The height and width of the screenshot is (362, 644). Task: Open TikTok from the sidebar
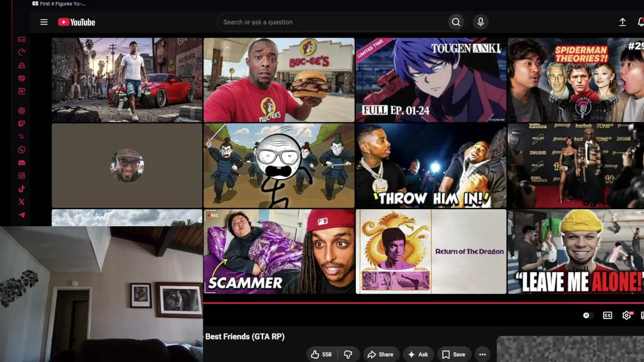coord(22,189)
